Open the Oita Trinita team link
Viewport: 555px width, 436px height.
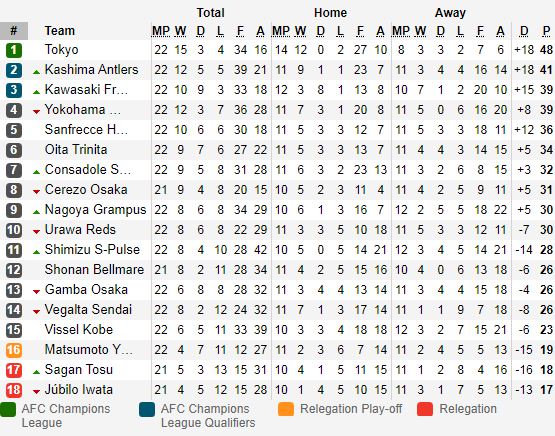pos(76,149)
